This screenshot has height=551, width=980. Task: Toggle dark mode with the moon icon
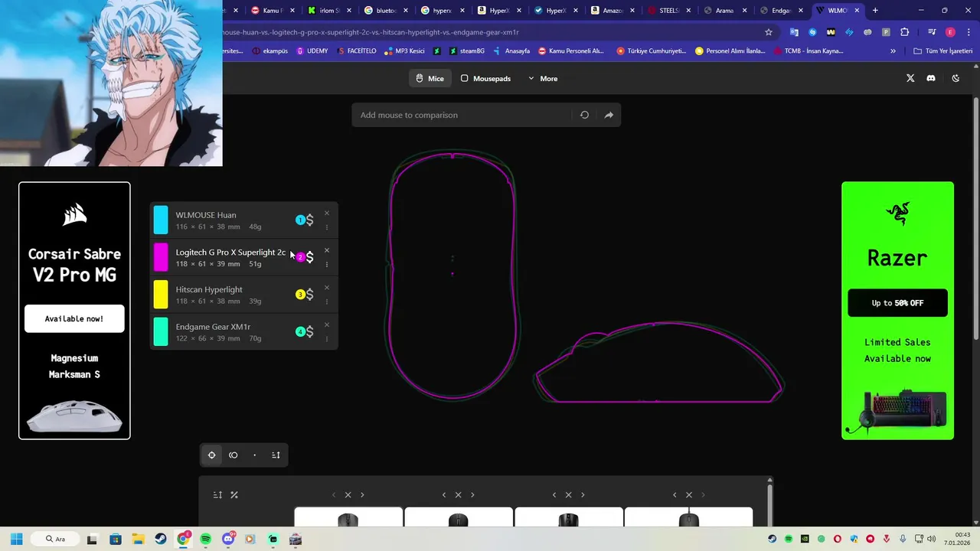[955, 78]
